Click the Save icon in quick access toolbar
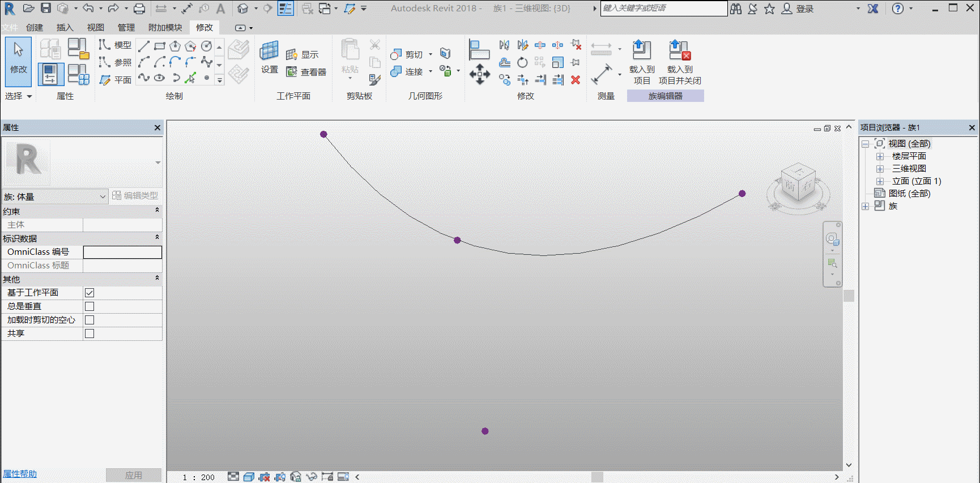The image size is (980, 483). [x=46, y=8]
